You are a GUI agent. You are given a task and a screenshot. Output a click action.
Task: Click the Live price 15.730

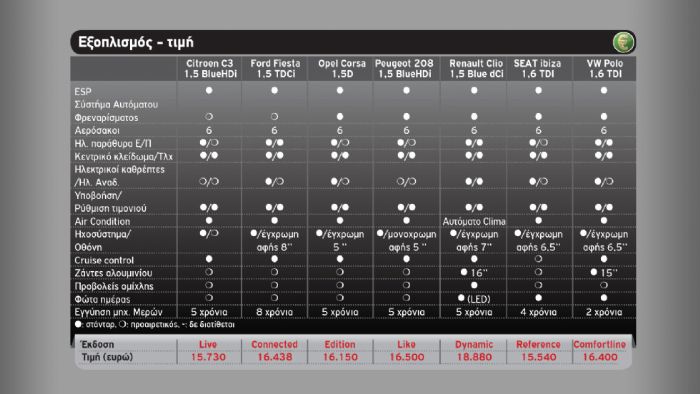click(x=208, y=357)
